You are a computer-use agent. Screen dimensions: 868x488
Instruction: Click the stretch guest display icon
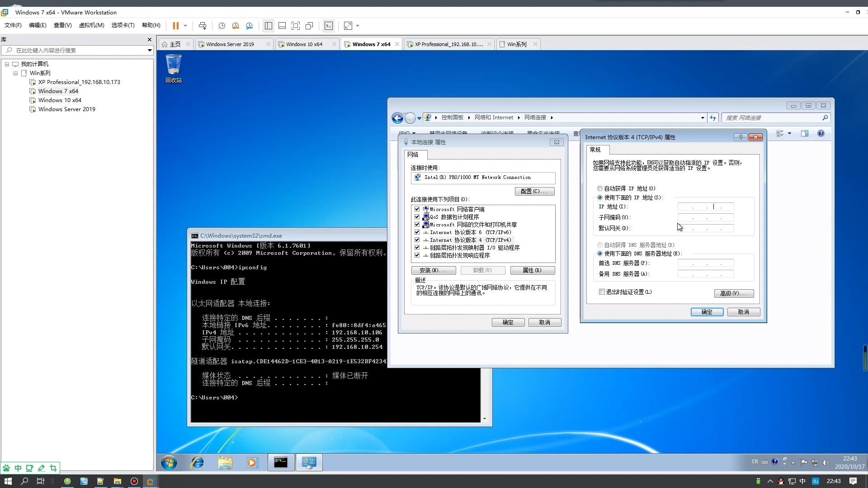pyautogui.click(x=348, y=26)
